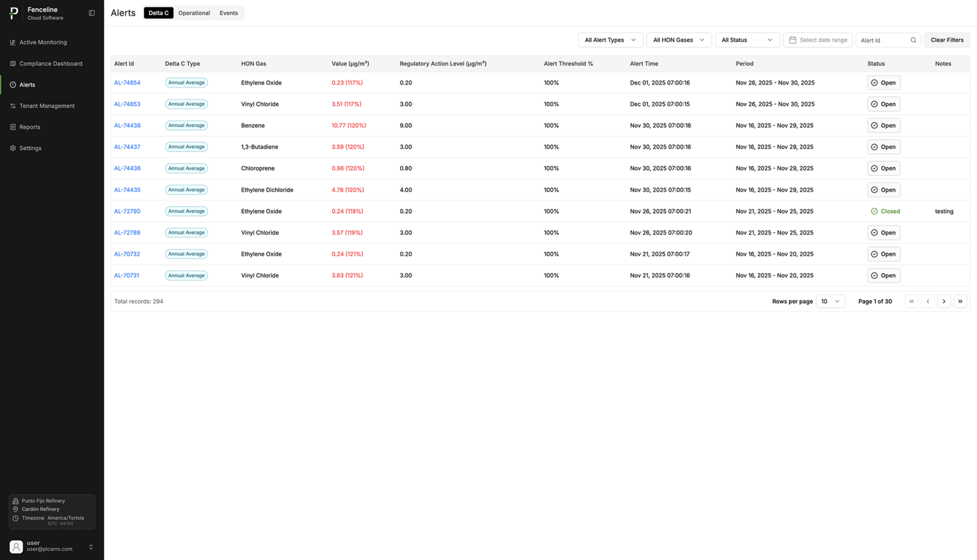977x560 pixels.
Task: Open the Compliance Dashboard from the sidebar
Action: (x=51, y=64)
